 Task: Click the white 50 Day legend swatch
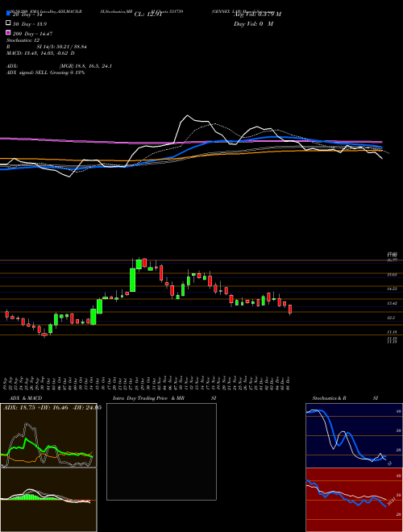click(x=8, y=23)
